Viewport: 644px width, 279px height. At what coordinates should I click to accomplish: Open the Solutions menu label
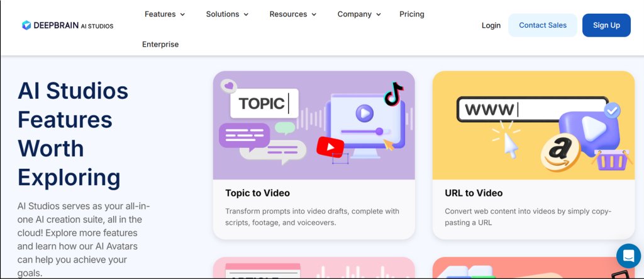click(x=223, y=14)
